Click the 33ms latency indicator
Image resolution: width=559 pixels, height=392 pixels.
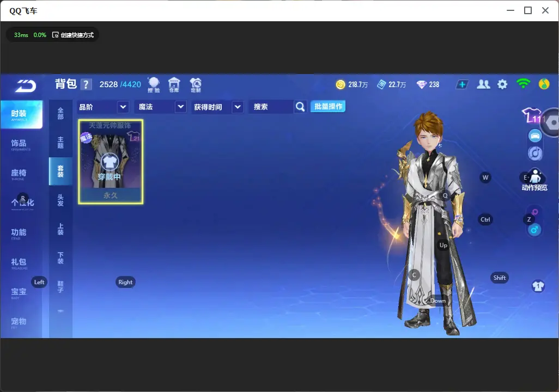click(x=21, y=35)
